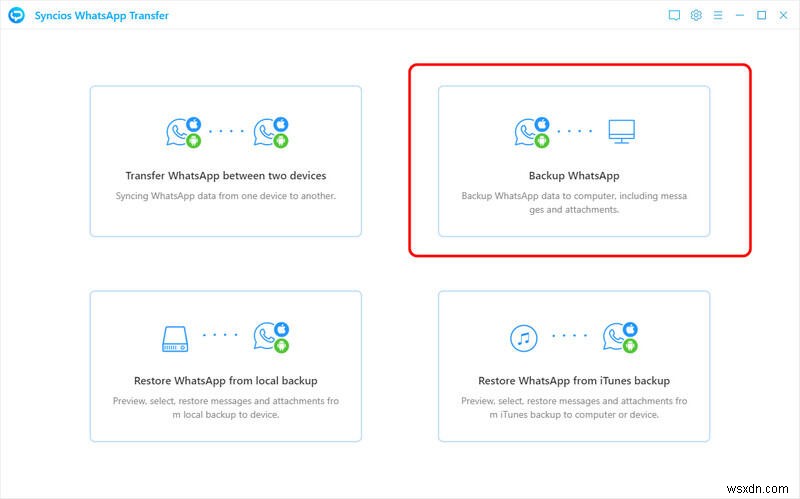The image size is (800, 499).
Task: Click the Syncios logo icon in title bar
Action: tap(16, 15)
